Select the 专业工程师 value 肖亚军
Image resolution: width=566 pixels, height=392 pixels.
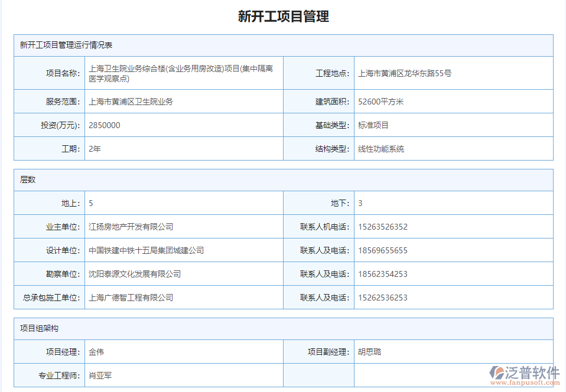(100, 375)
